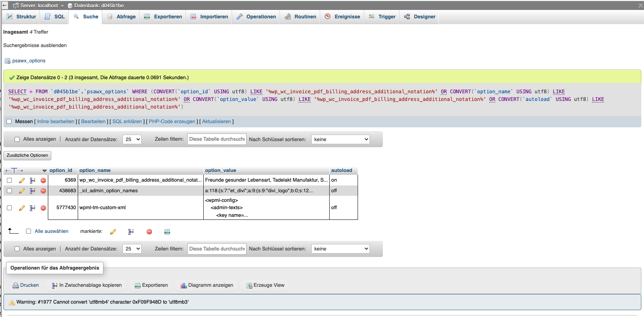The height and width of the screenshot is (317, 644).
Task: Click the delete icon in markierte row
Action: pyautogui.click(x=149, y=232)
